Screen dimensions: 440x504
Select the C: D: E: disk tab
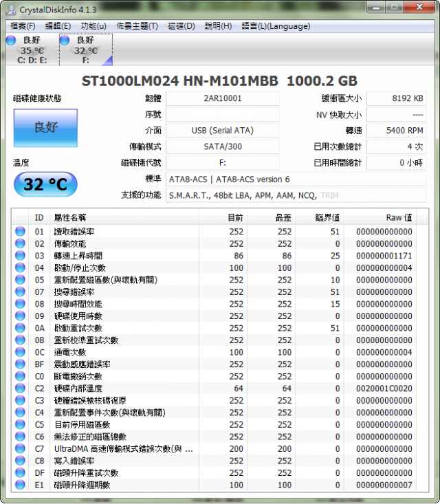pos(32,50)
